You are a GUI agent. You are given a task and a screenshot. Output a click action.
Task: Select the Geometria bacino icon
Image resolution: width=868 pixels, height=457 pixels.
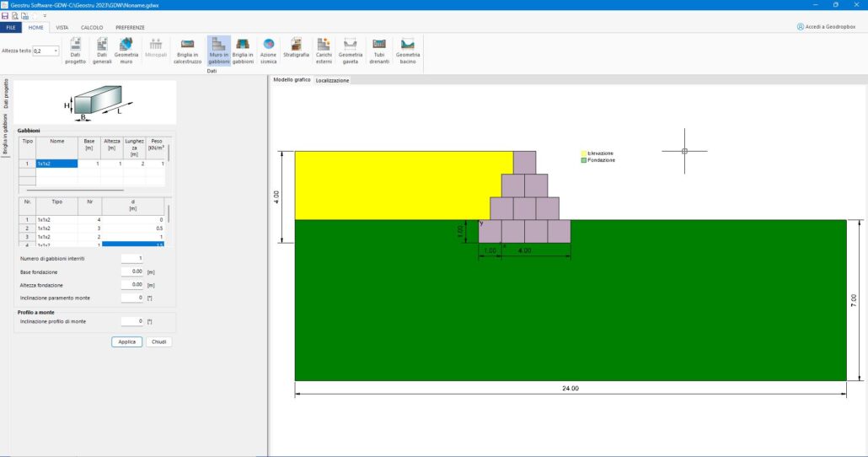(408, 50)
